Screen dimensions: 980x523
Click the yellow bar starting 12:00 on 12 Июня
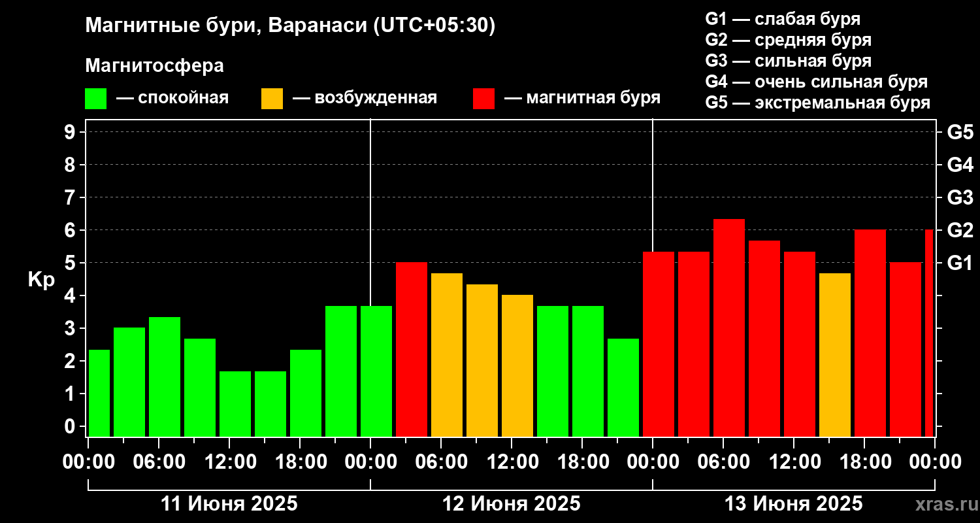tap(517, 365)
